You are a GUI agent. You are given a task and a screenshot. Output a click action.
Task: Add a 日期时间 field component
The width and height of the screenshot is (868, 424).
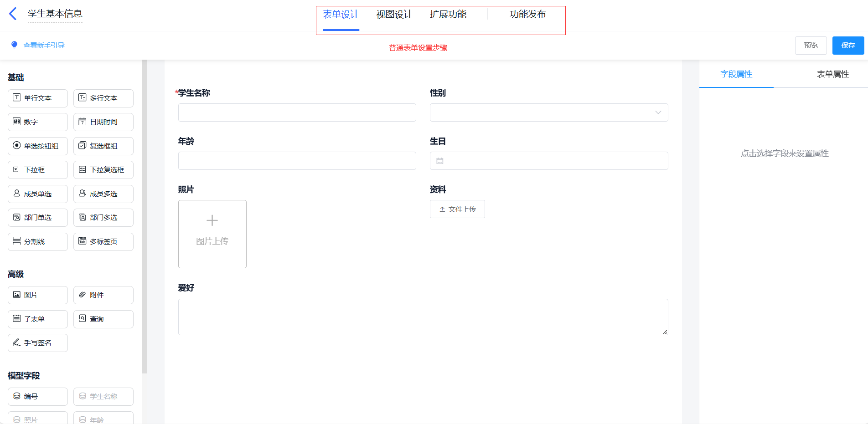click(x=103, y=122)
